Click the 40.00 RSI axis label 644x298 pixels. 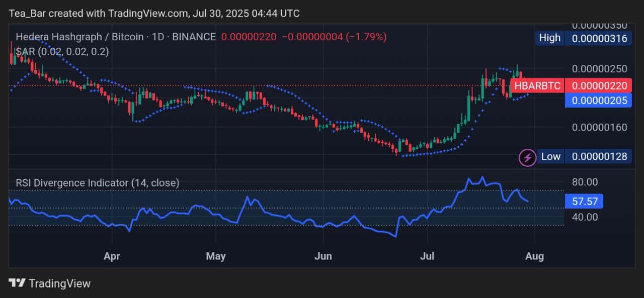[584, 217]
